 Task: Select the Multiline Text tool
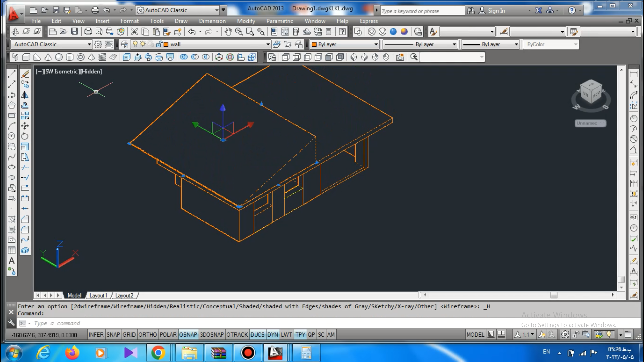pyautogui.click(x=12, y=261)
